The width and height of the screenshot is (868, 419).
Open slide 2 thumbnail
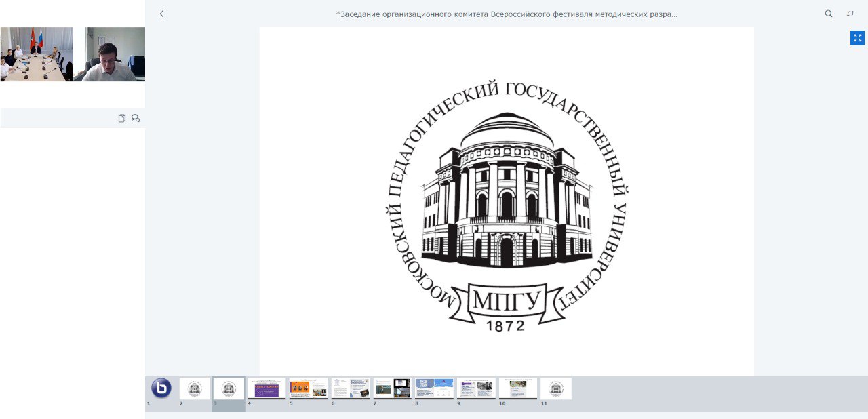[x=195, y=388]
